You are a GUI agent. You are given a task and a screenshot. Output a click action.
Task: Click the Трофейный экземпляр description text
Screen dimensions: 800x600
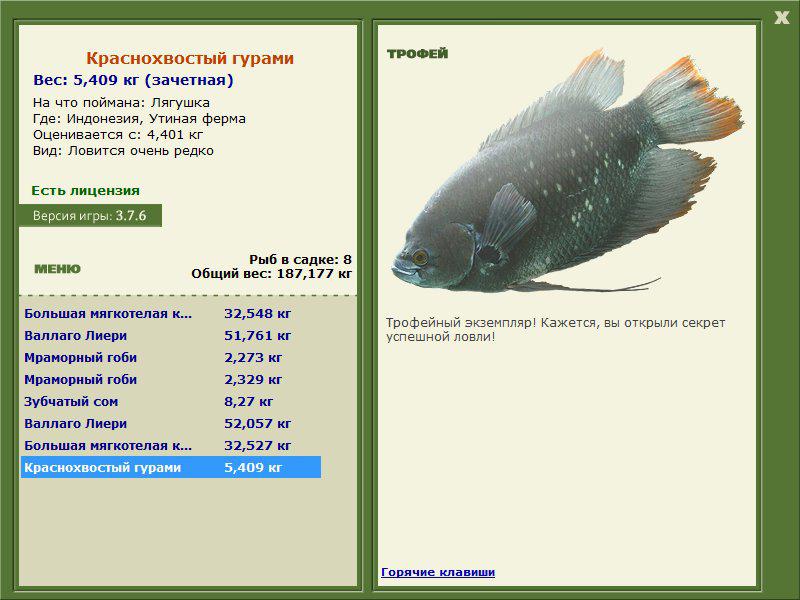click(556, 330)
